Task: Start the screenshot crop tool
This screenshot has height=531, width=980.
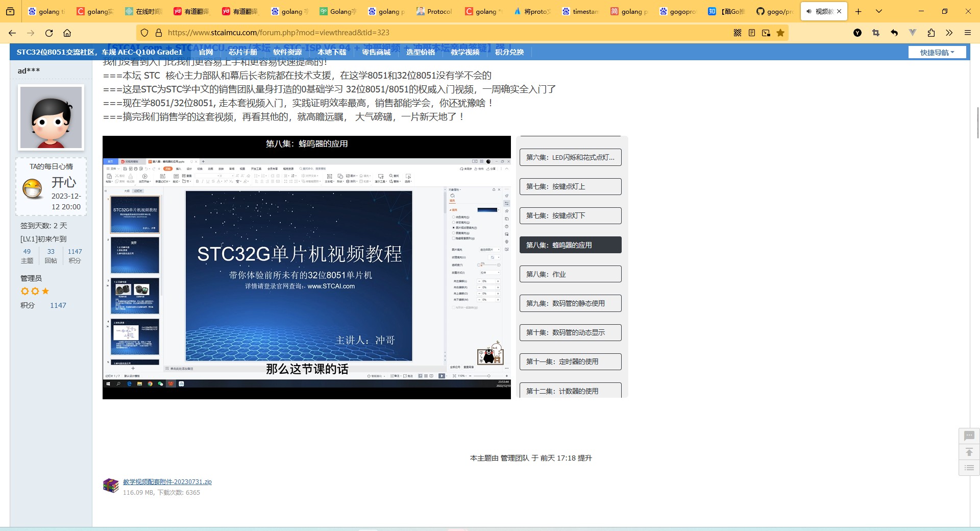Action: (x=876, y=33)
